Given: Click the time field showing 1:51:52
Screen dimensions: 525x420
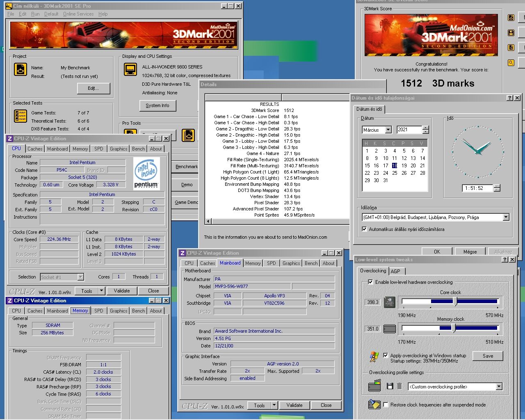Looking at the screenshot, I should pyautogui.click(x=478, y=188).
